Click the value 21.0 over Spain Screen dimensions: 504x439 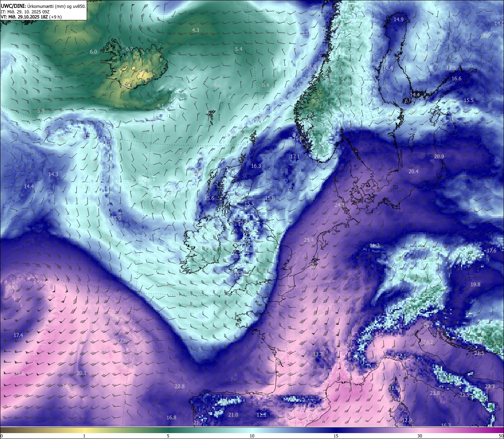pos(233,415)
